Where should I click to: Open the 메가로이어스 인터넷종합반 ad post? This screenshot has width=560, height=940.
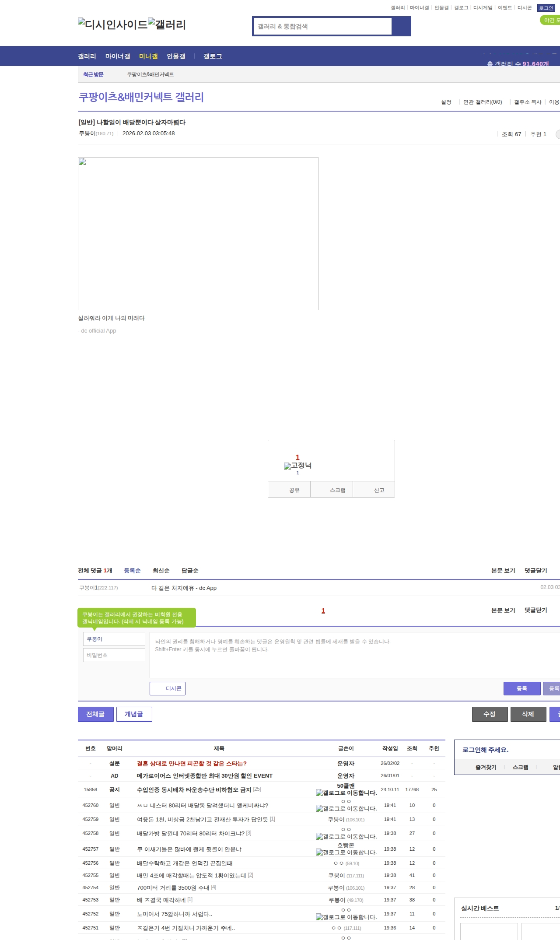[x=205, y=775]
